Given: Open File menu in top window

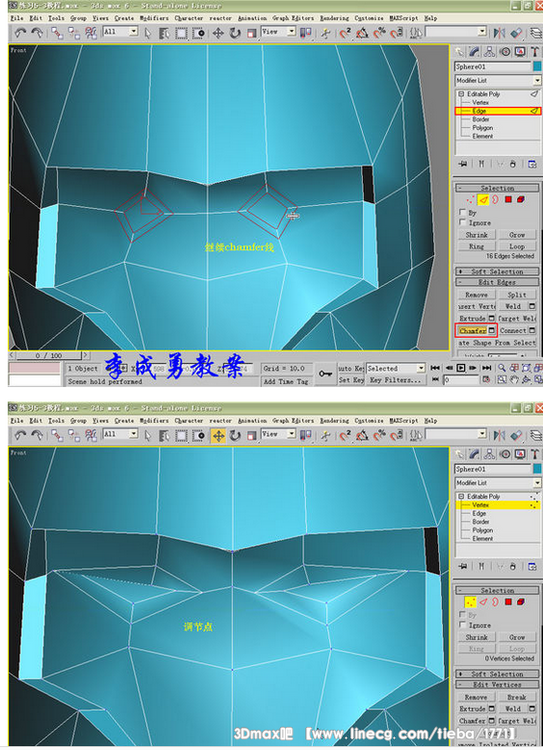Looking at the screenshot, I should tap(17, 18).
